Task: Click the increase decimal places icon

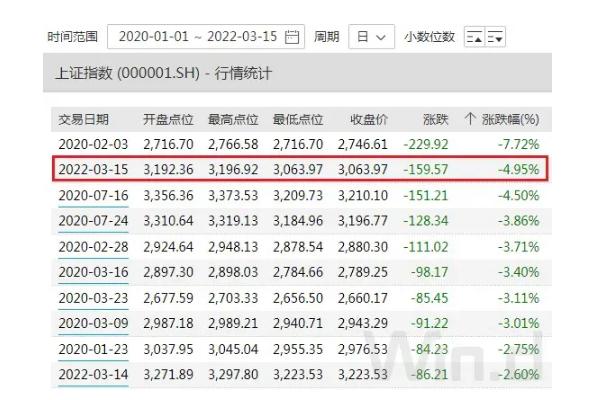Action: pyautogui.click(x=474, y=37)
